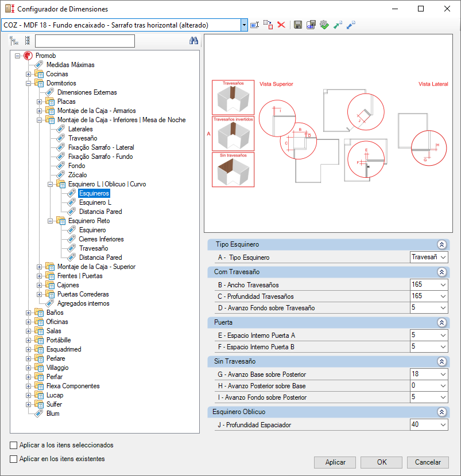Screen dimensions: 461x476
Task: Click the Sin travesaños thumbnail
Action: pos(233,169)
